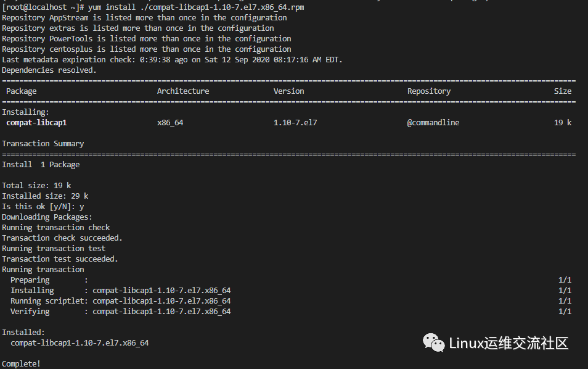
Task: Click the Repository column header
Action: tap(429, 91)
